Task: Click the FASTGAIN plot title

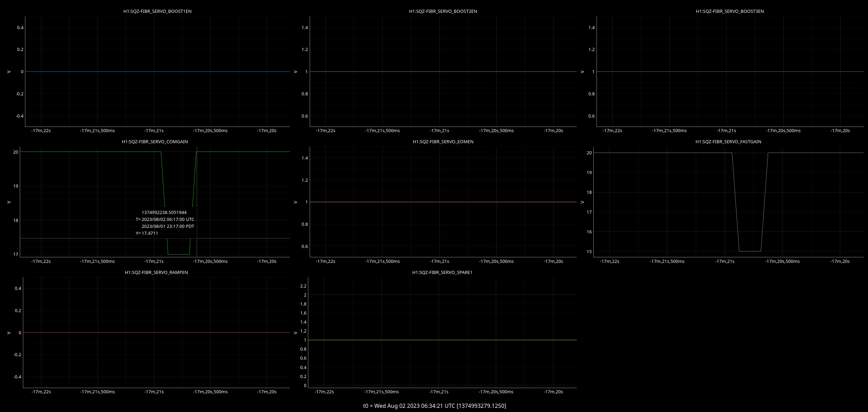Action: (728, 141)
